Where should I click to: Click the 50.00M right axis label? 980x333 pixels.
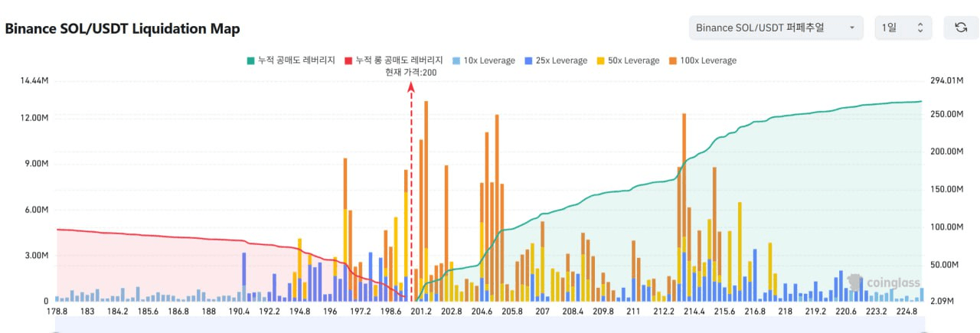coord(943,265)
